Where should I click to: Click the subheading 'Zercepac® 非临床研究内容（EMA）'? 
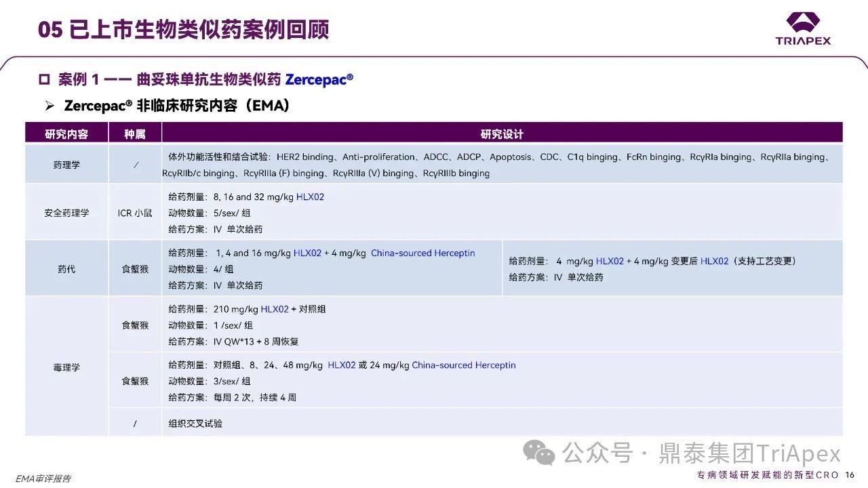[x=168, y=106]
